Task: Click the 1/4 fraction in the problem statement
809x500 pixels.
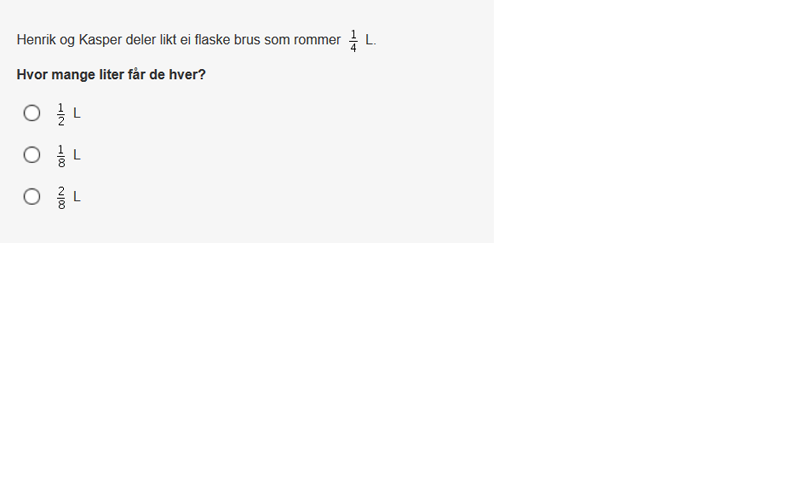Action: [x=353, y=41]
